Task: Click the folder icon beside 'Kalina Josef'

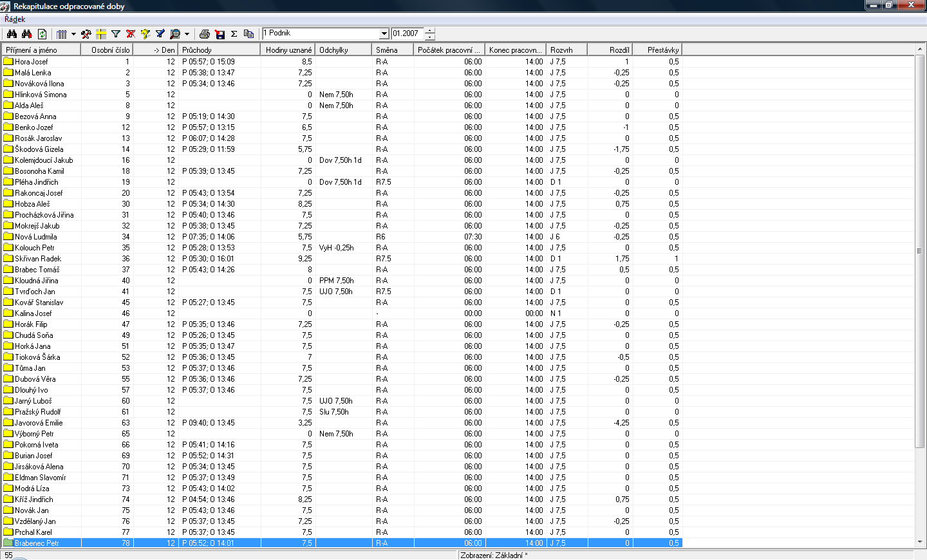Action: (8, 313)
